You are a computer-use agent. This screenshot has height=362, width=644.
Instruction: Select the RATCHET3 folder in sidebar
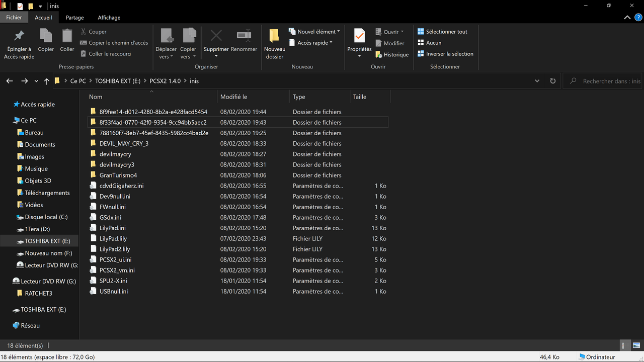[x=38, y=293]
